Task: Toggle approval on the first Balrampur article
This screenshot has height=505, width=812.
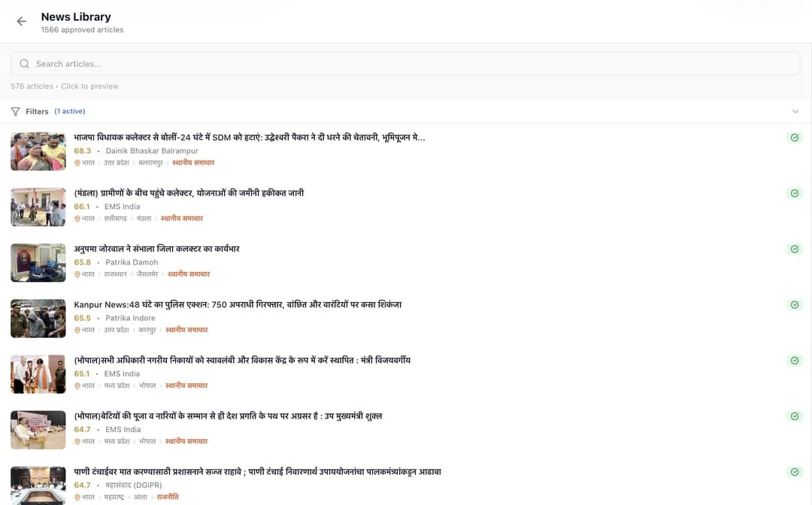Action: [795, 138]
